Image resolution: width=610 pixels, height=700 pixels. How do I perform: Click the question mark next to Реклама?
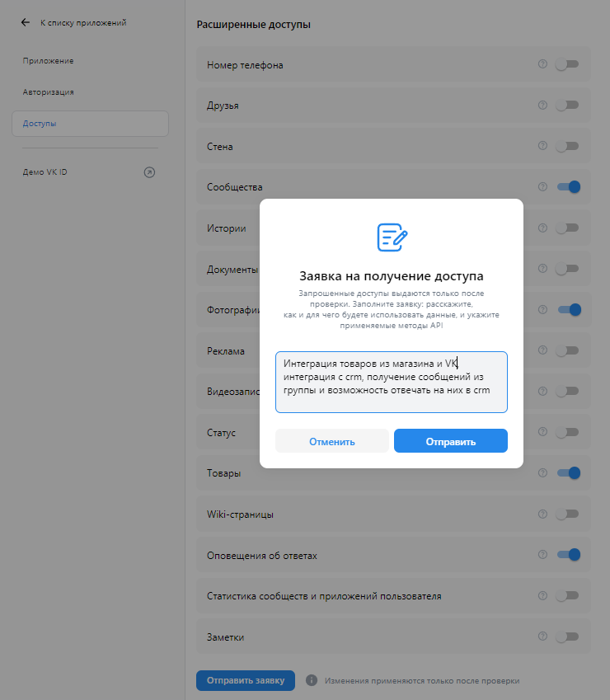(x=542, y=350)
